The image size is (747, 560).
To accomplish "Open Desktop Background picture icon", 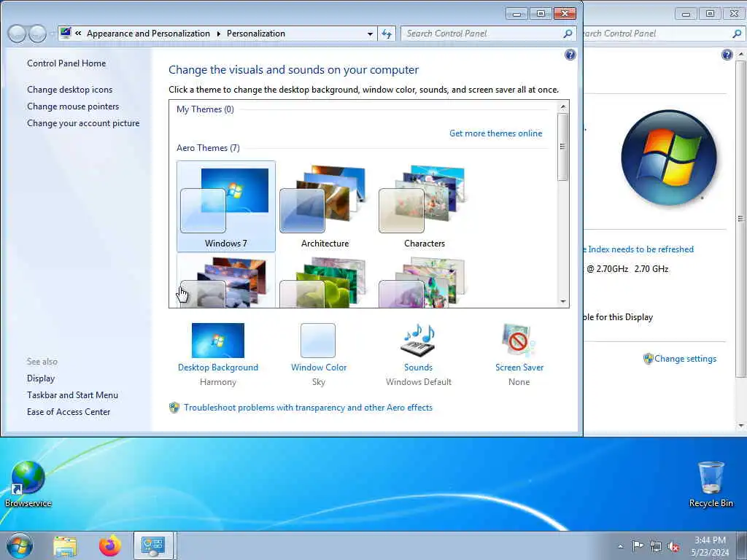I will [x=217, y=340].
